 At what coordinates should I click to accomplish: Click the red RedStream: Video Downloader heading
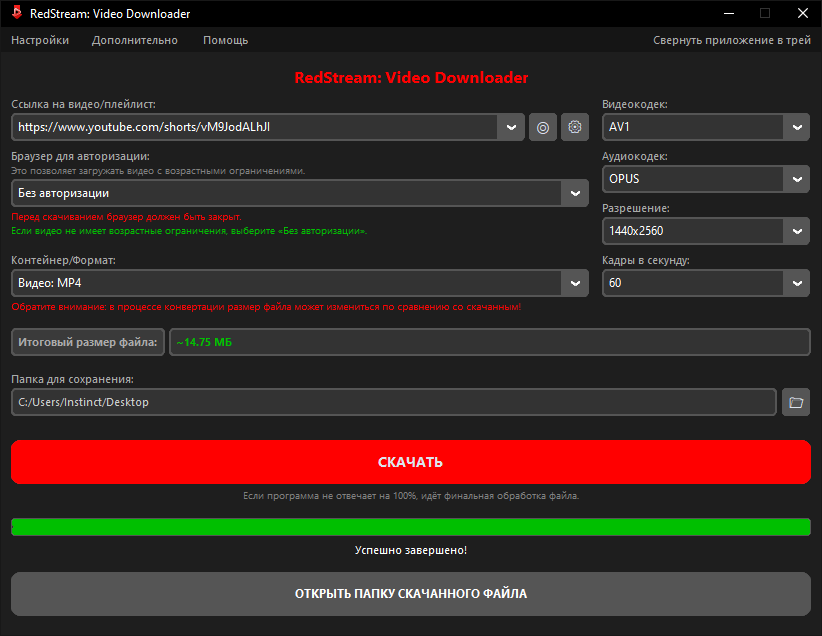[411, 78]
